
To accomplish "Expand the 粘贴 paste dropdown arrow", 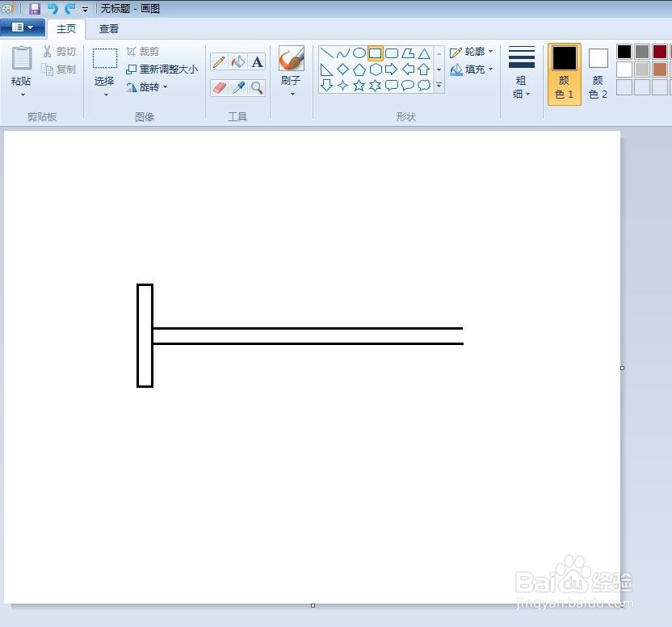I will point(23,95).
